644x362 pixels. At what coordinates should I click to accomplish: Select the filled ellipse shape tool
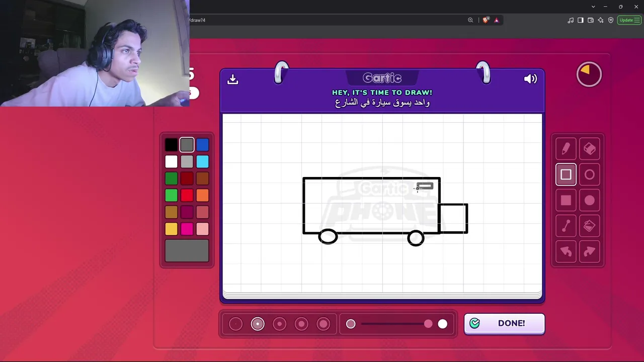click(590, 200)
